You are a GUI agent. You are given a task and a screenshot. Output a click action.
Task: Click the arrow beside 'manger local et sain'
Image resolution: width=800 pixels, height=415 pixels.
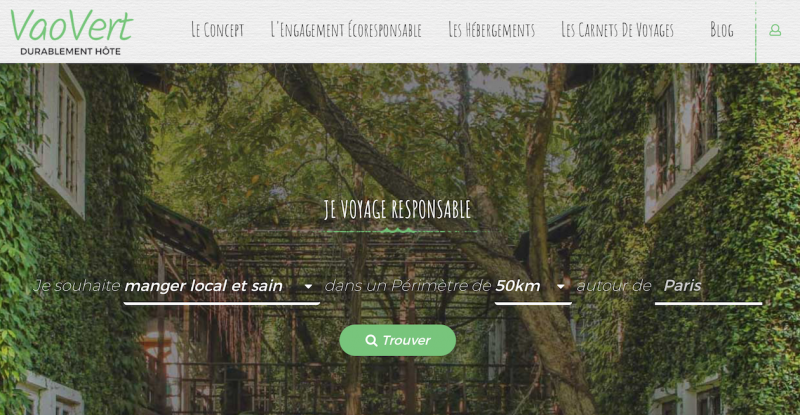pos(308,287)
